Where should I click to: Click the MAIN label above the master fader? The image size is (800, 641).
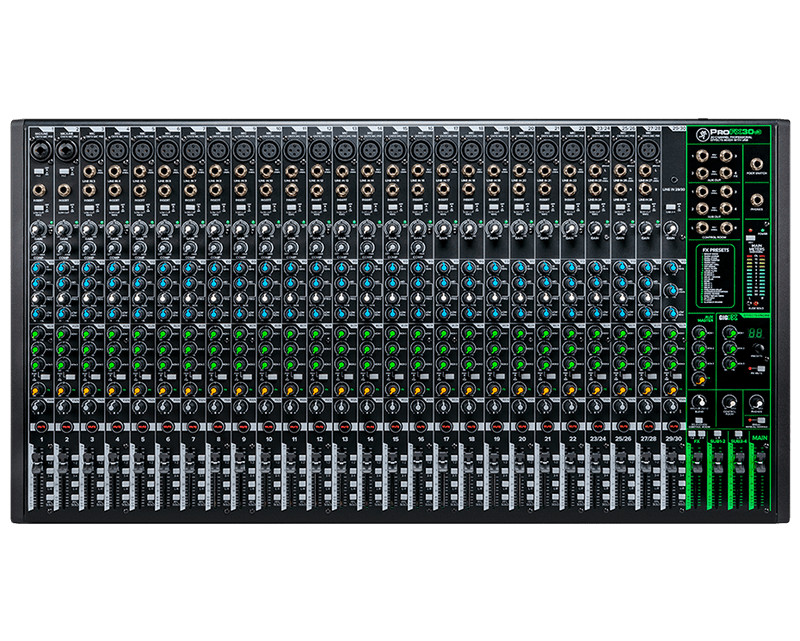click(759, 438)
